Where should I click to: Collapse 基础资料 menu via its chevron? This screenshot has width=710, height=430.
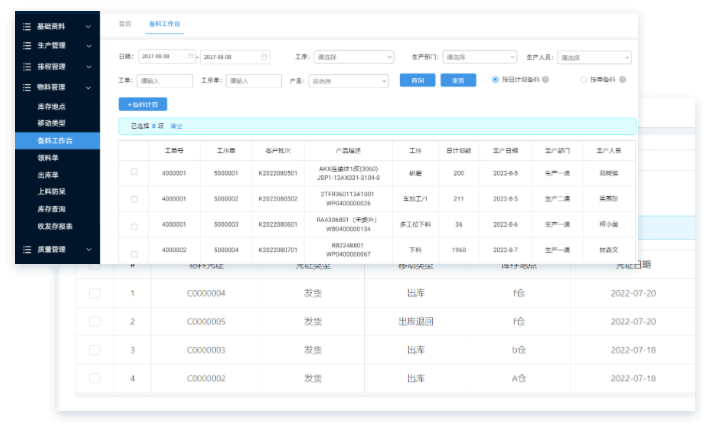[88, 27]
